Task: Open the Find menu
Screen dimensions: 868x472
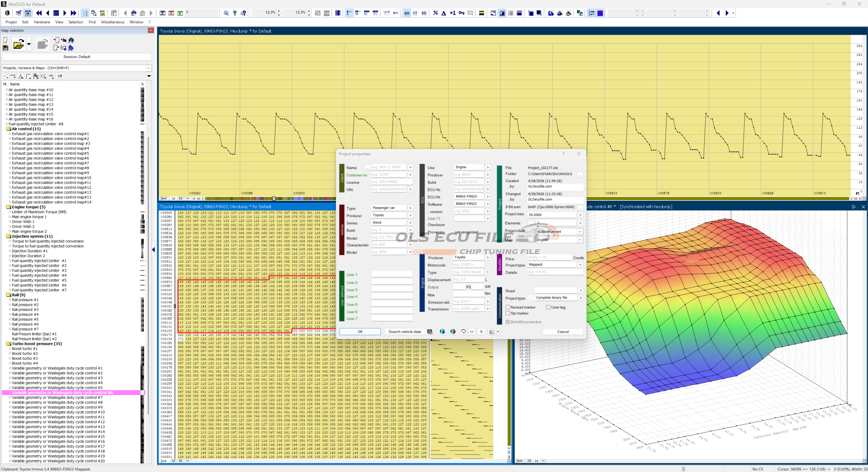Action: 92,22
